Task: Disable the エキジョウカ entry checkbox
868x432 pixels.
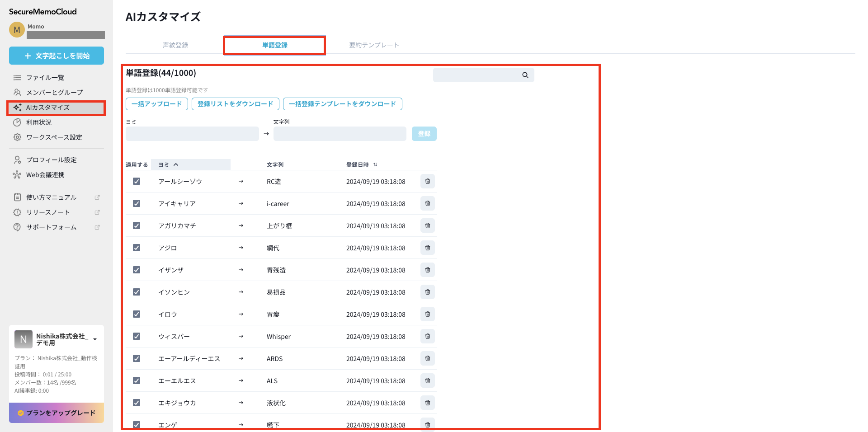Action: pos(137,403)
